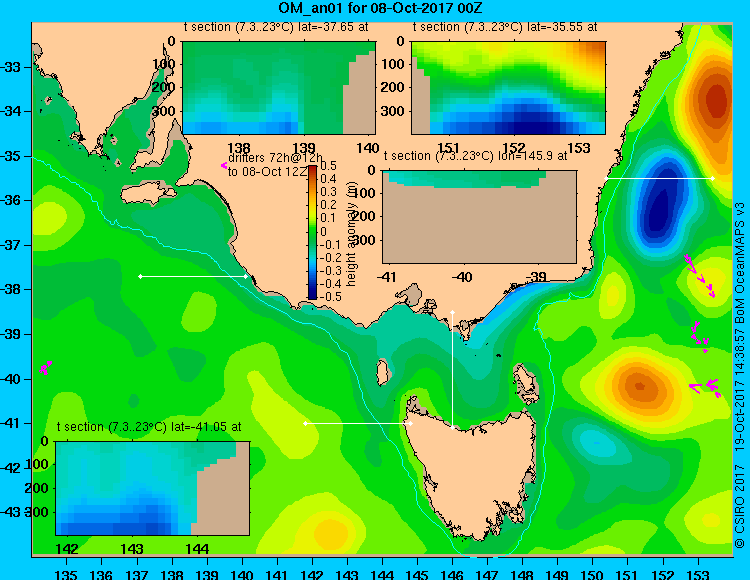
Task: Click the 149 longitude axis label
Action: coord(558,574)
